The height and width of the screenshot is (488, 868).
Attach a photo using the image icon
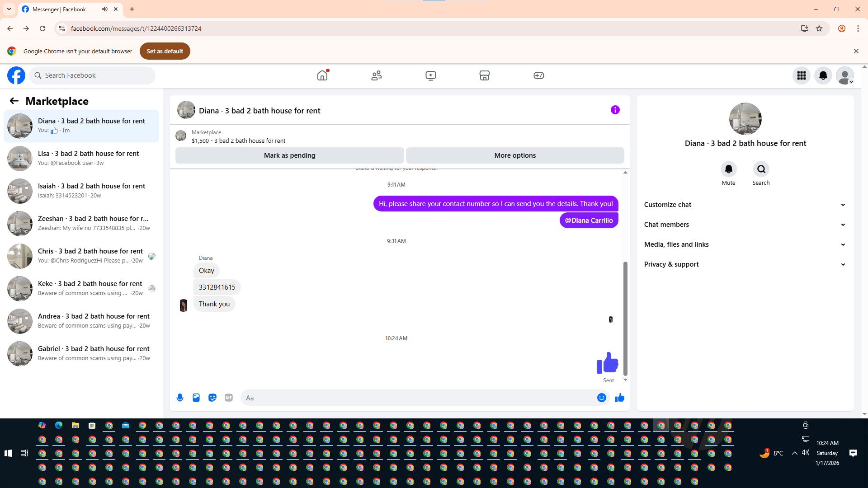coord(196,398)
